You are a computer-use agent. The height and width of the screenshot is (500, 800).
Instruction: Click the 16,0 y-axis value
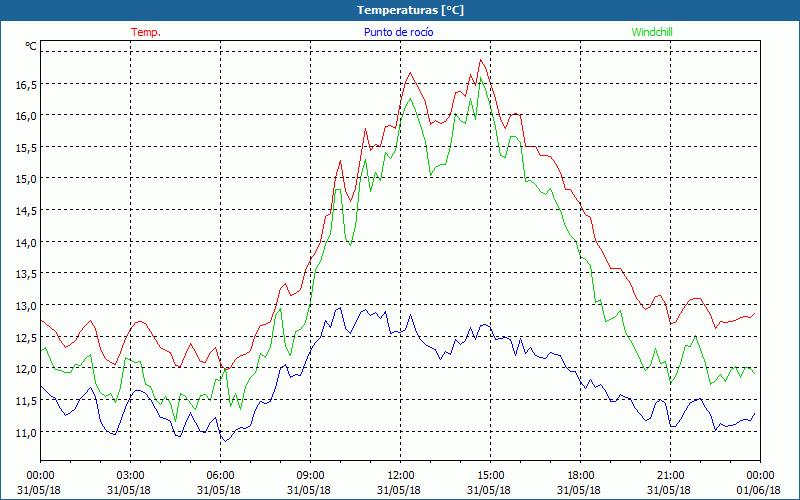pyautogui.click(x=26, y=116)
